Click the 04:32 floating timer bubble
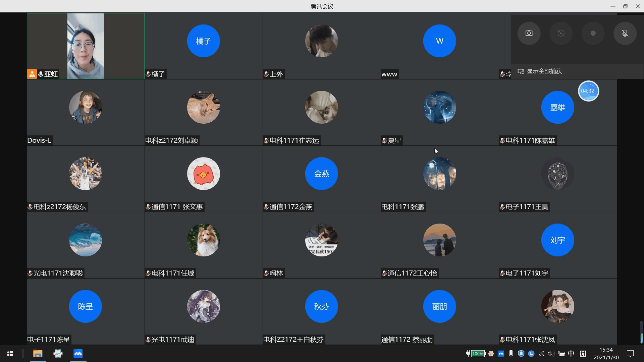 coord(588,91)
